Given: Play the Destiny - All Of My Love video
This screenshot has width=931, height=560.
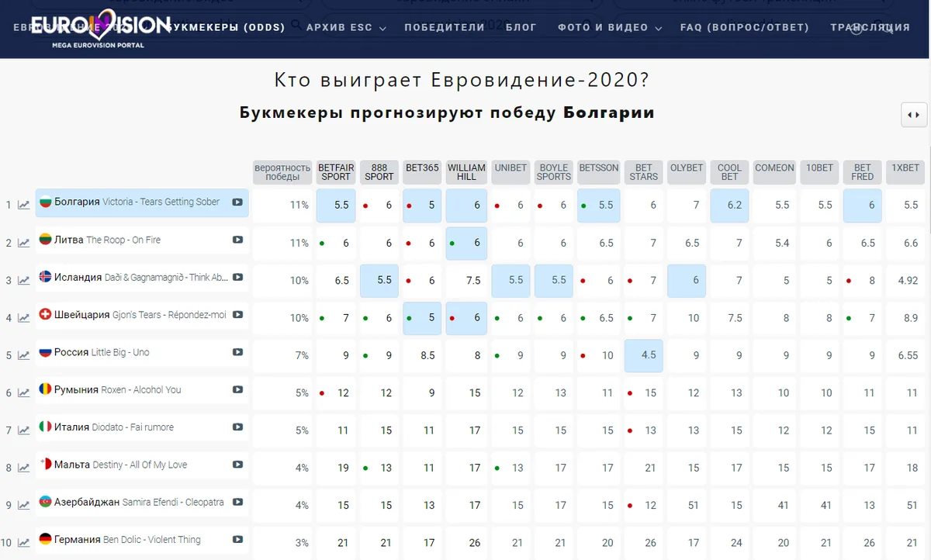Looking at the screenshot, I should coord(237,465).
